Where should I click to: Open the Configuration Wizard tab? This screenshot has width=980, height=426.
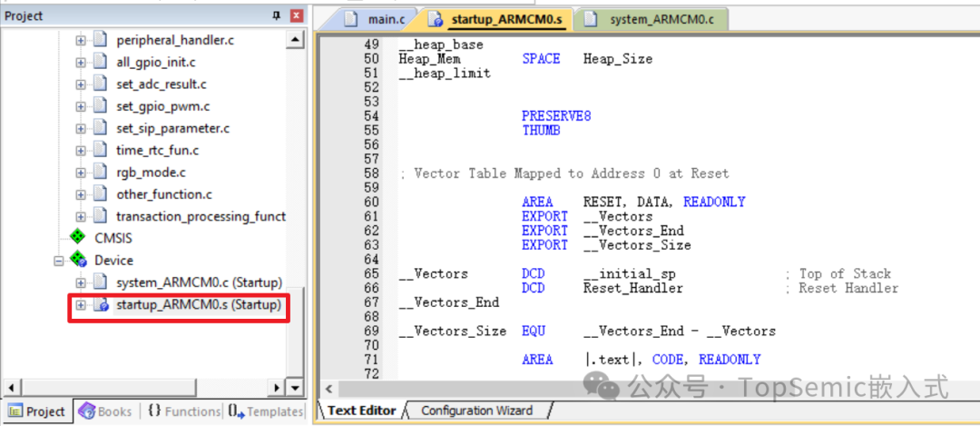coord(477,411)
